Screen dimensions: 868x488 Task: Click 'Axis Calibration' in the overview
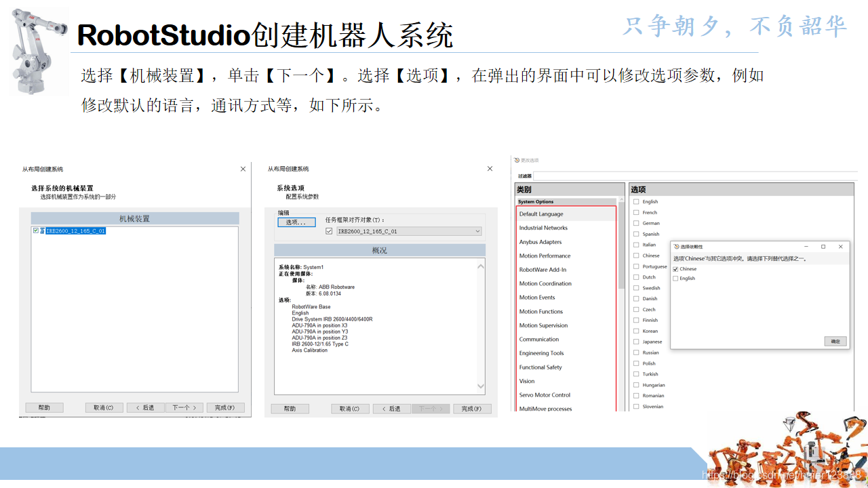(x=310, y=350)
